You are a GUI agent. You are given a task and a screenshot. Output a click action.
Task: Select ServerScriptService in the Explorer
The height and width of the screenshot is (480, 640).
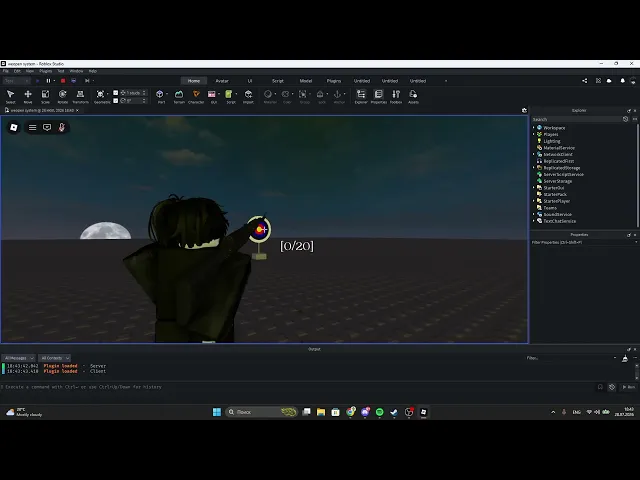pyautogui.click(x=563, y=174)
